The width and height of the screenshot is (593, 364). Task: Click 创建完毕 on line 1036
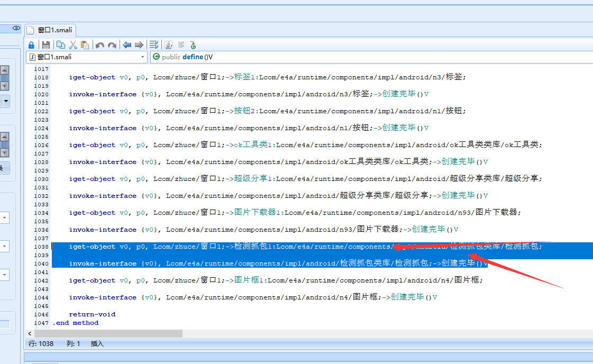tap(428, 229)
